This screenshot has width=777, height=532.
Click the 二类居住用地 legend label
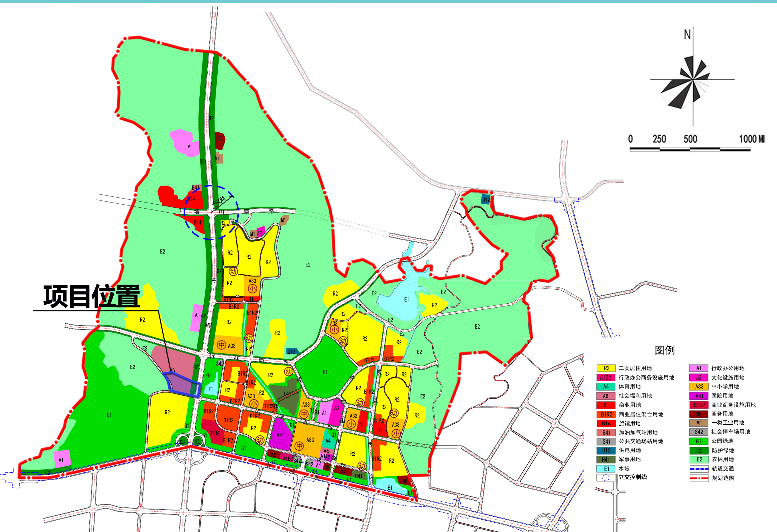635,368
